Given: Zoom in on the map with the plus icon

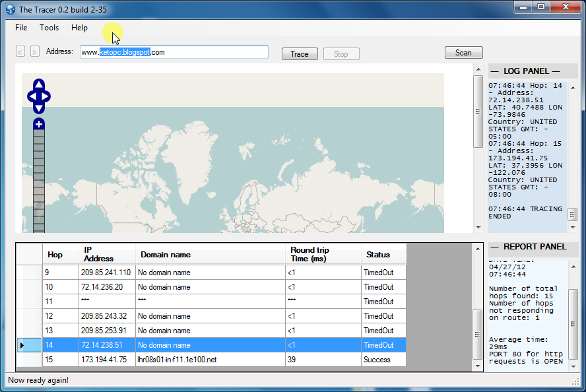Looking at the screenshot, I should pyautogui.click(x=38, y=124).
